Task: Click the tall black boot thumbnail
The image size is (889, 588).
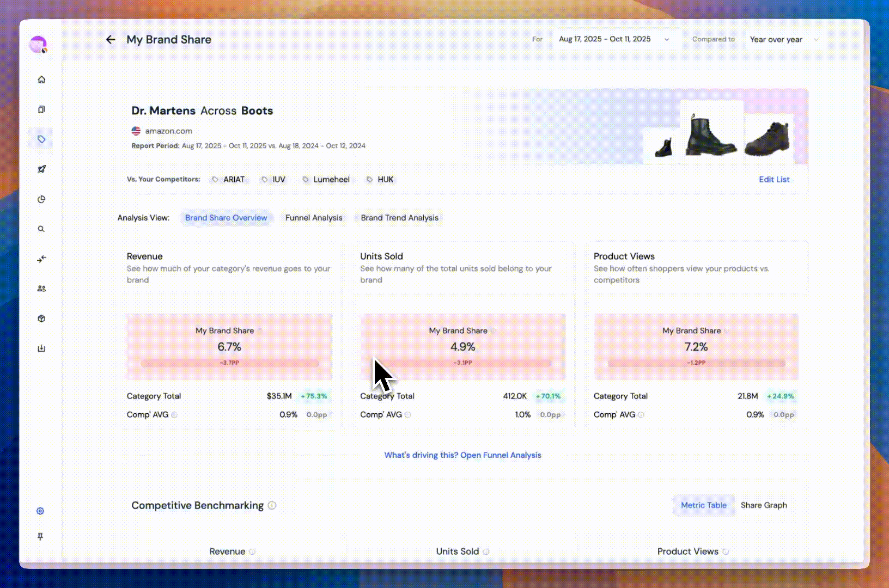Action: (711, 132)
